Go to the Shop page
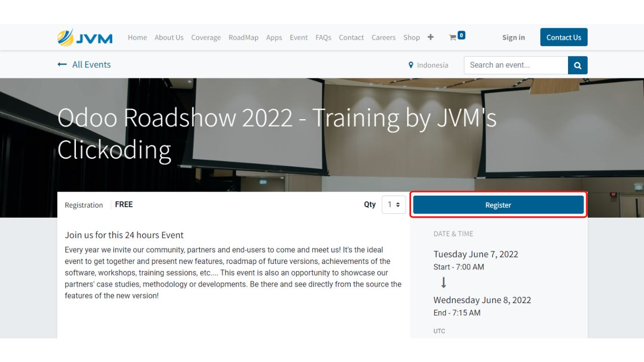 [412, 37]
